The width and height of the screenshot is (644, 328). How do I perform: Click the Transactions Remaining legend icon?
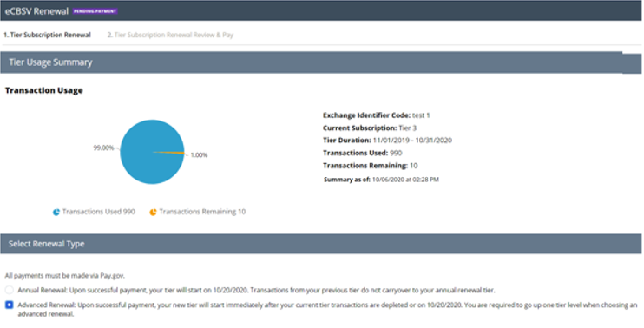(153, 213)
